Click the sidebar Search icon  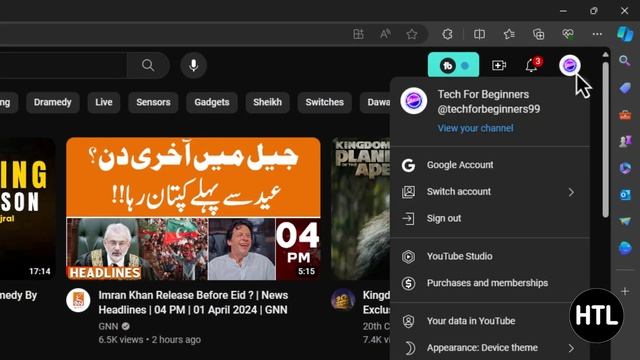(624, 61)
